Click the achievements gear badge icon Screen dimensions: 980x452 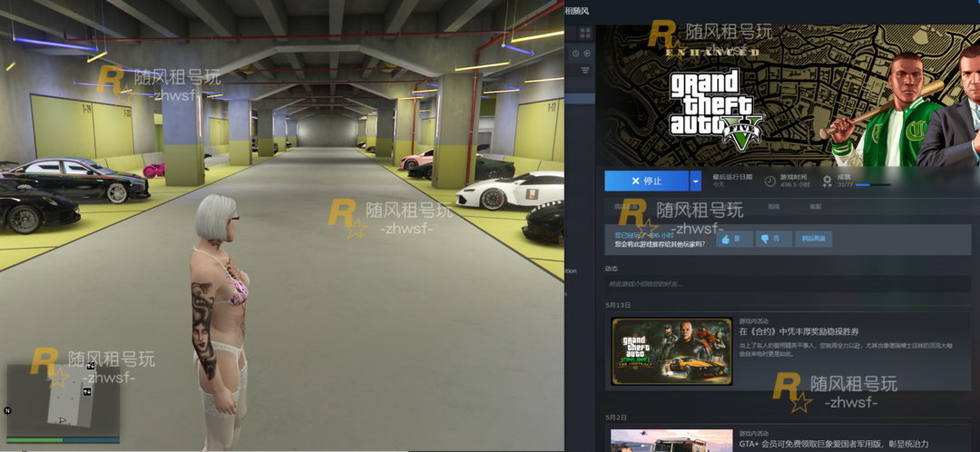coord(828,182)
